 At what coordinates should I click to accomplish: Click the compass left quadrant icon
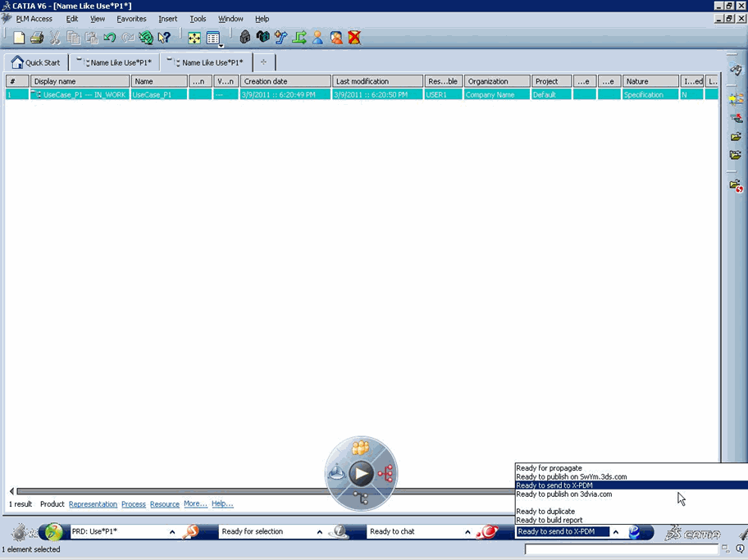coord(336,473)
